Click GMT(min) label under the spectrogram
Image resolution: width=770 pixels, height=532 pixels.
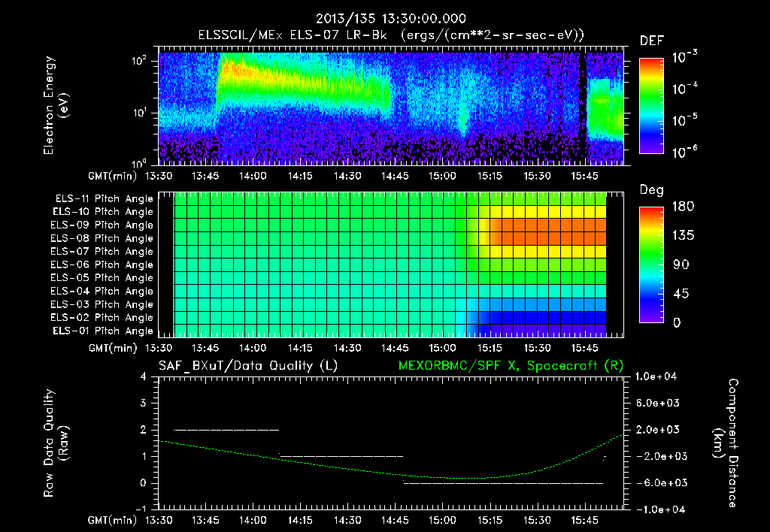pyautogui.click(x=113, y=176)
